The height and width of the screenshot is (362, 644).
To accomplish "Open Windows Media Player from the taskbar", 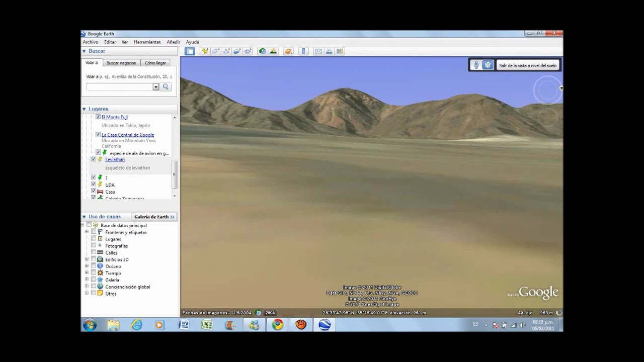I will pyautogui.click(x=159, y=325).
